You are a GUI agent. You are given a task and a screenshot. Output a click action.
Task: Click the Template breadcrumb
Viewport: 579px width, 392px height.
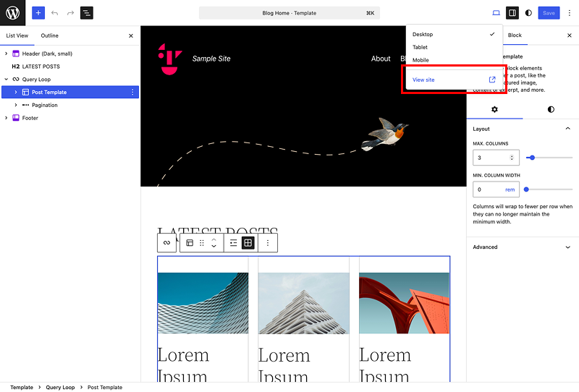click(22, 387)
